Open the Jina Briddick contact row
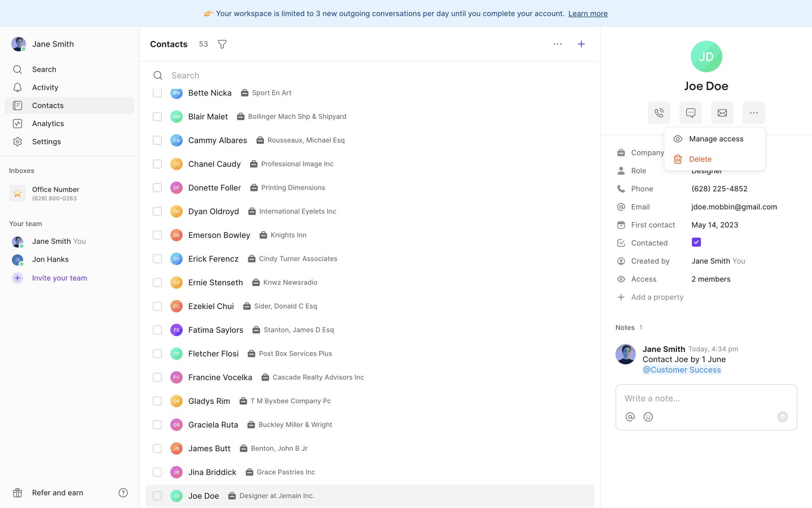The height and width of the screenshot is (508, 812). (x=370, y=472)
